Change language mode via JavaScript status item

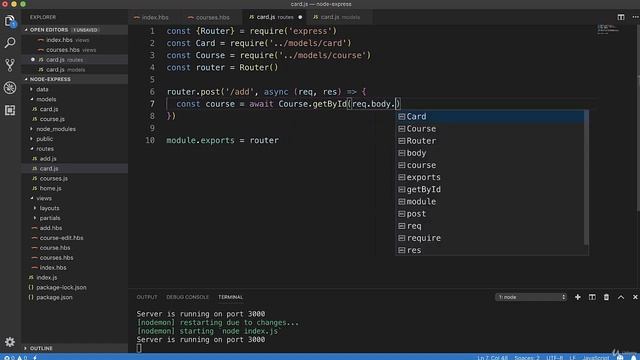596,358
